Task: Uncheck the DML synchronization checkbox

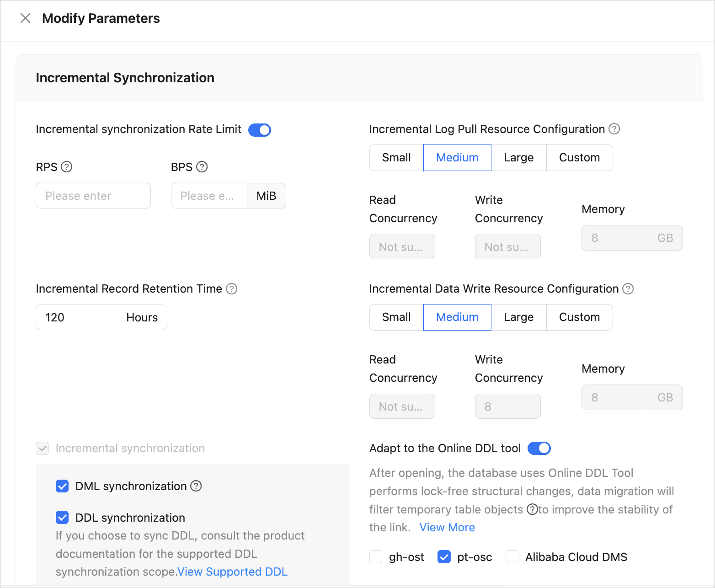Action: click(x=62, y=486)
